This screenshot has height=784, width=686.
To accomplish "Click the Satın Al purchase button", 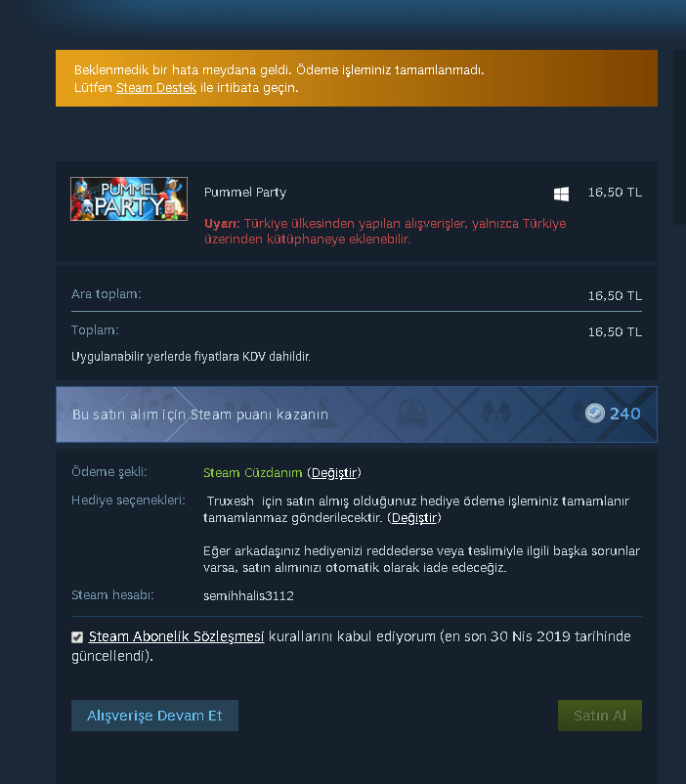I will pyautogui.click(x=599, y=716).
